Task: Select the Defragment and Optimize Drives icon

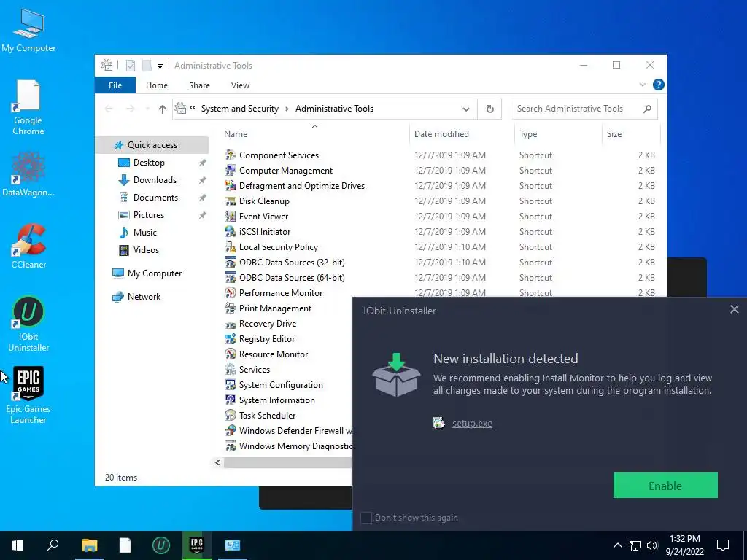Action: [230, 185]
